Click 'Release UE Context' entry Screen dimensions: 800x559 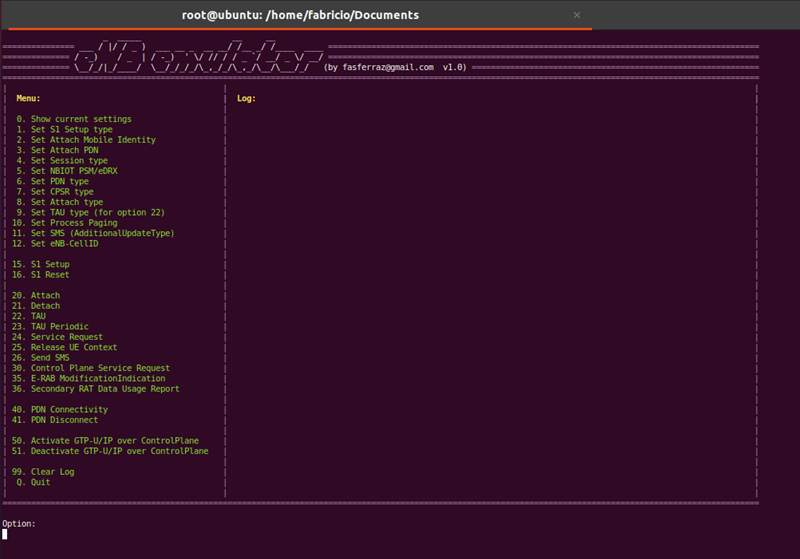point(64,347)
